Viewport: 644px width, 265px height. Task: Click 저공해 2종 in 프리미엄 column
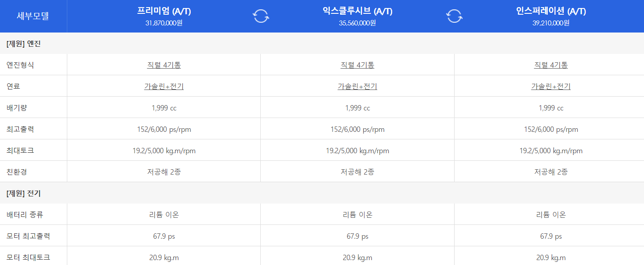[x=164, y=172]
